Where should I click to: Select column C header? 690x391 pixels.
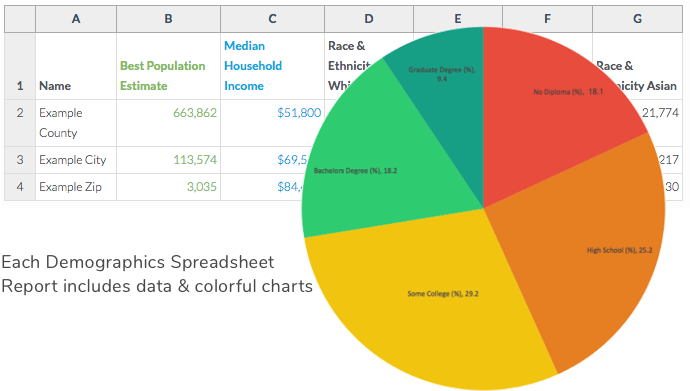(272, 19)
